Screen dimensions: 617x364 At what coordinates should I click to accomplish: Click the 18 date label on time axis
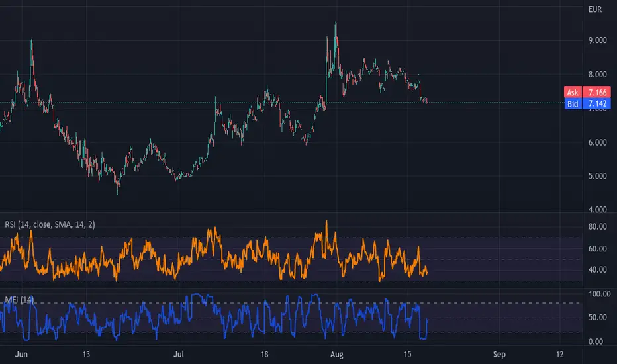(264, 354)
